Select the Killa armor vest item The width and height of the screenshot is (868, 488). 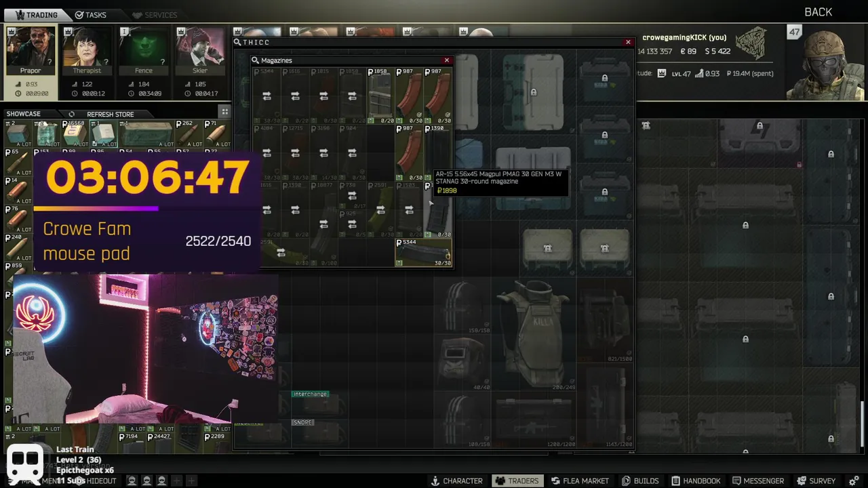pyautogui.click(x=534, y=335)
